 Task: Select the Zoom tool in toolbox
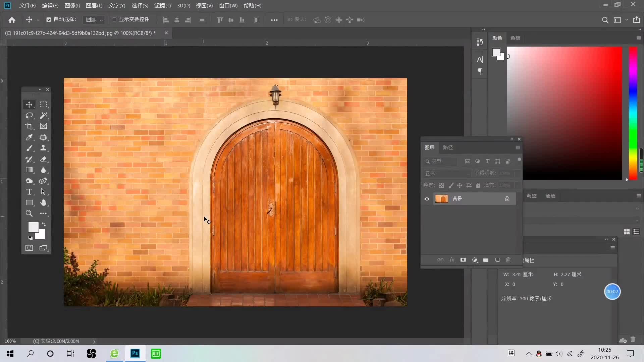pyautogui.click(x=29, y=214)
